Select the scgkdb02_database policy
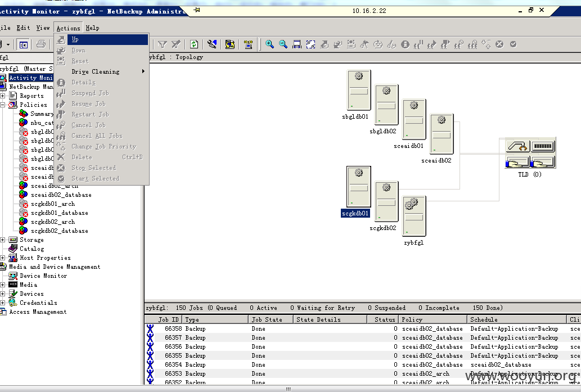581x392 pixels. [x=59, y=231]
